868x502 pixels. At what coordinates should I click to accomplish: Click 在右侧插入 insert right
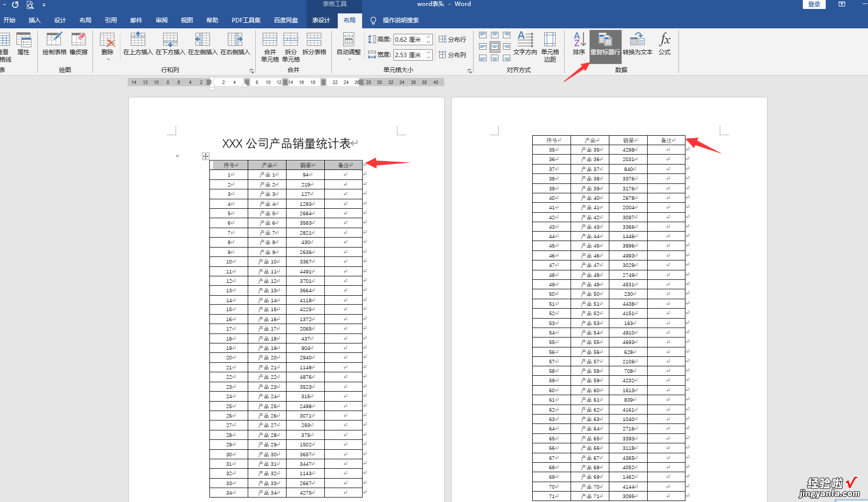tap(235, 44)
